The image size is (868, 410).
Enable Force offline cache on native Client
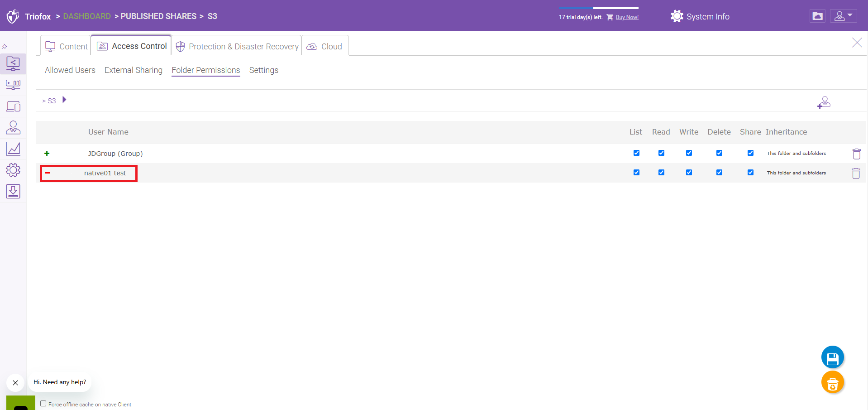43,404
